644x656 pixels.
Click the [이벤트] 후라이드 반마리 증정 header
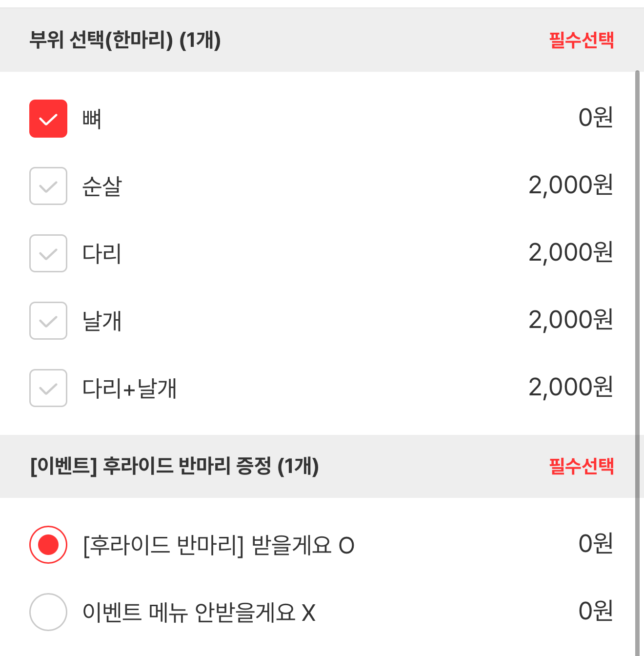point(175,466)
